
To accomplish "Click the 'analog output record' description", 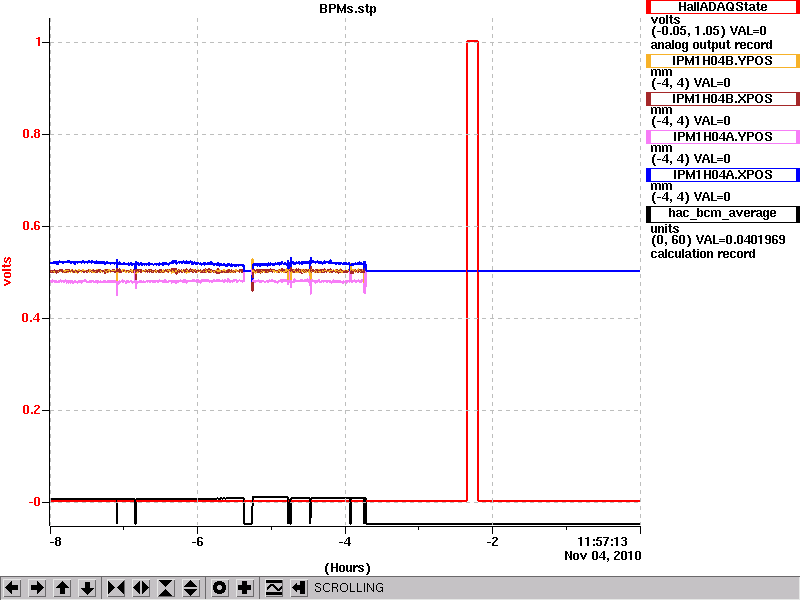I will pyautogui.click(x=711, y=45).
